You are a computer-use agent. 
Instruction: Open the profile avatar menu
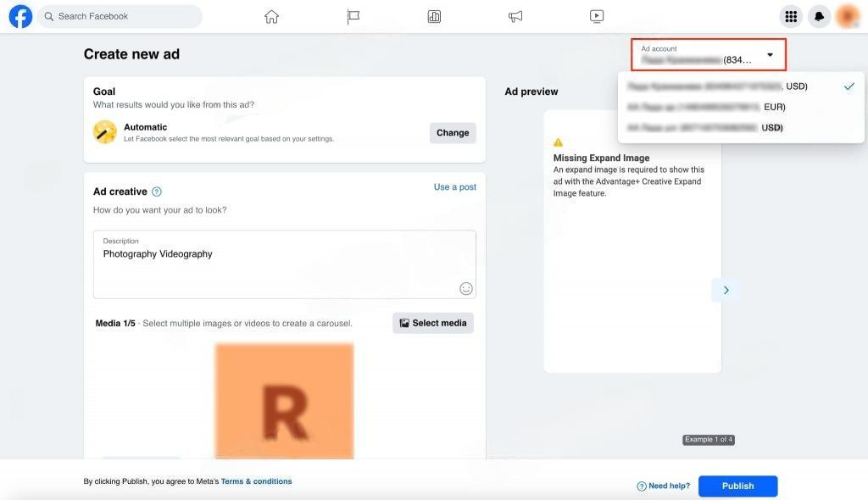[x=848, y=17]
